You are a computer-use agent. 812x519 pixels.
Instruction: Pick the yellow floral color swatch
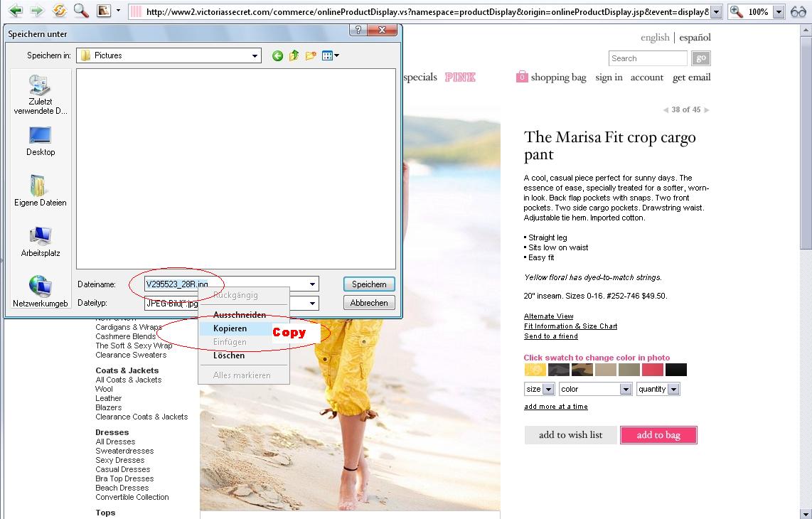coord(535,370)
